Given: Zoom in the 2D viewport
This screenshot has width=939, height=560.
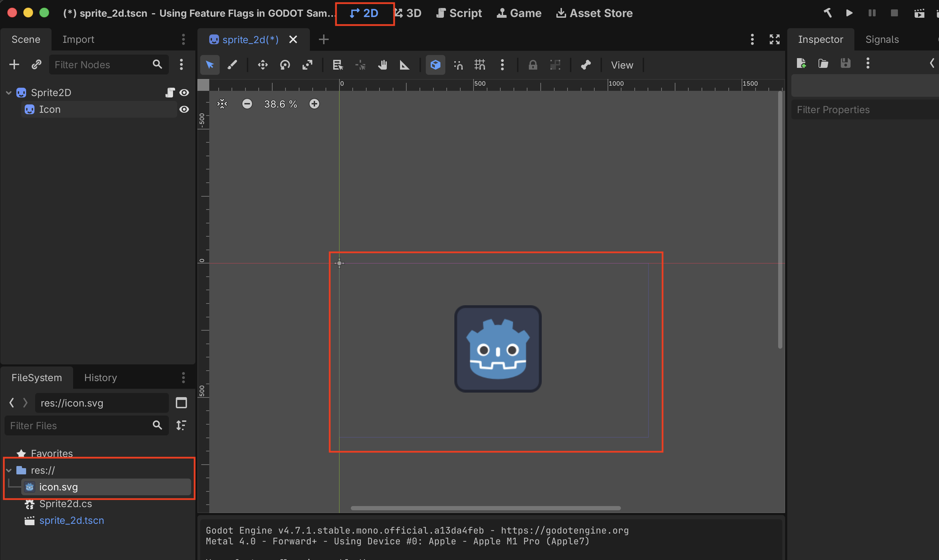Looking at the screenshot, I should tap(314, 104).
